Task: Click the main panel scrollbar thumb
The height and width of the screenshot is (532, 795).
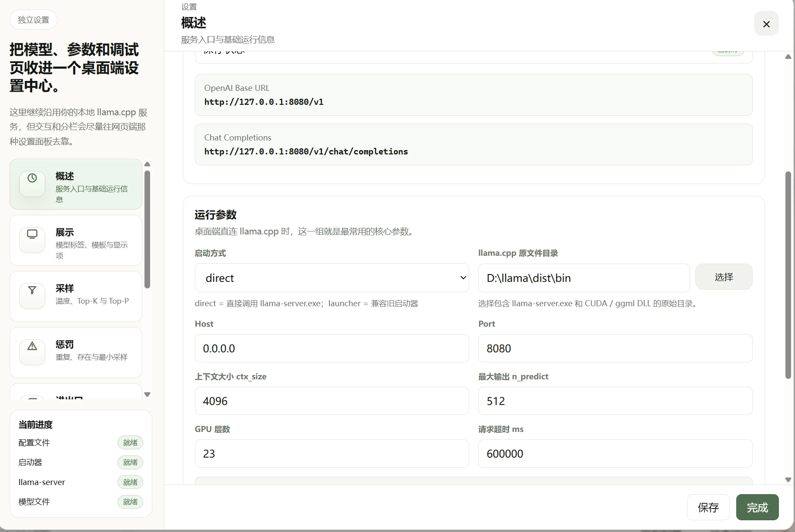Action: [x=788, y=275]
